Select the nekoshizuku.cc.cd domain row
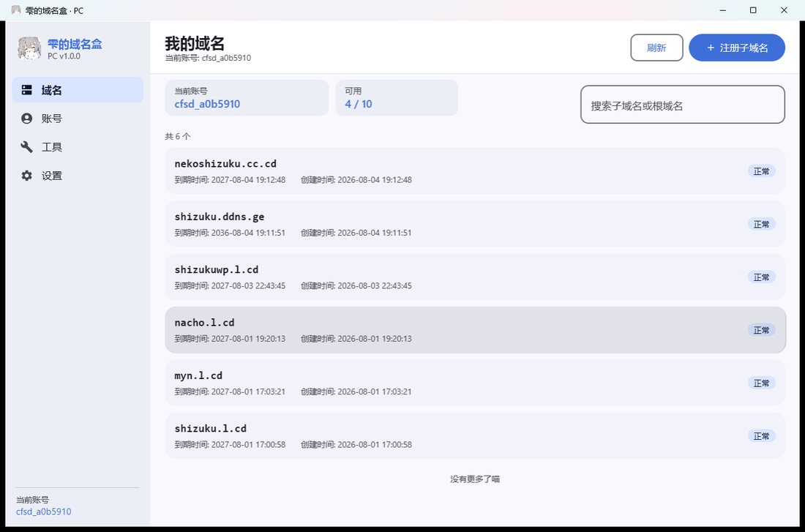This screenshot has height=532, width=805. pos(475,171)
